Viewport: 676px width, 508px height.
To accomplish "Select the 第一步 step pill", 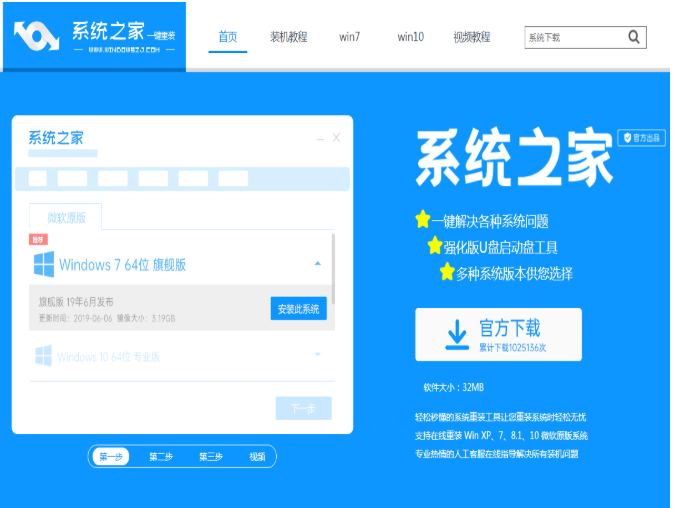I will tap(111, 456).
